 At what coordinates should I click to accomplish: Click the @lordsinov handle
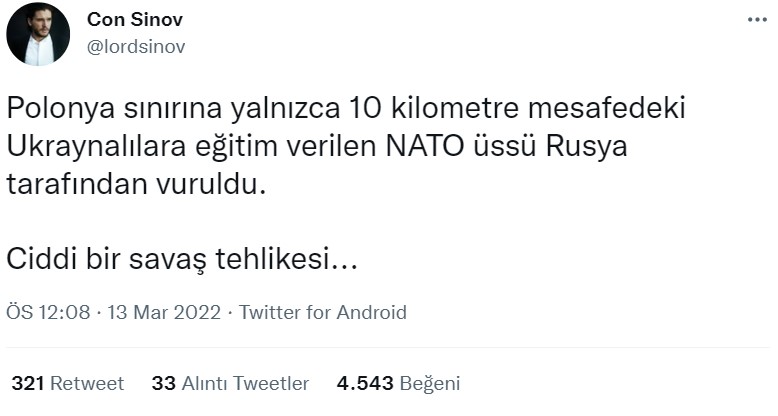point(136,46)
